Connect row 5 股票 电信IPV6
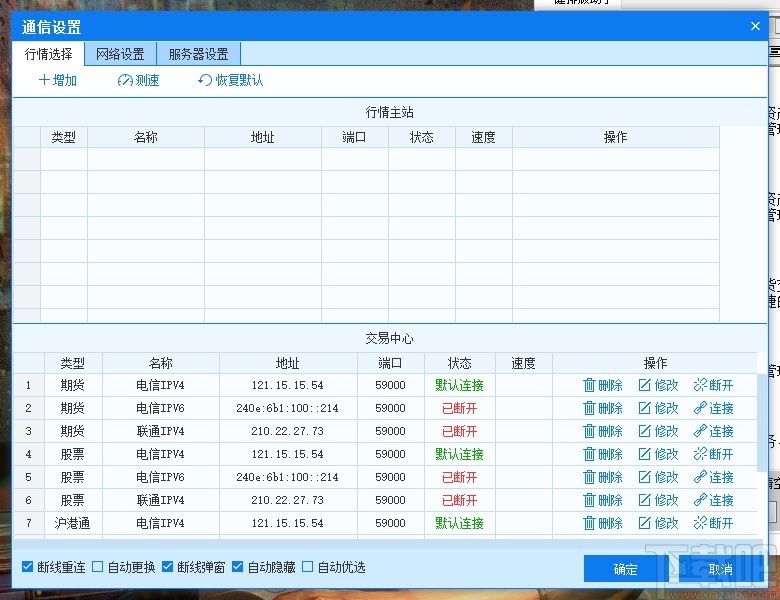Viewport: 780px width, 600px height. pyautogui.click(x=713, y=478)
